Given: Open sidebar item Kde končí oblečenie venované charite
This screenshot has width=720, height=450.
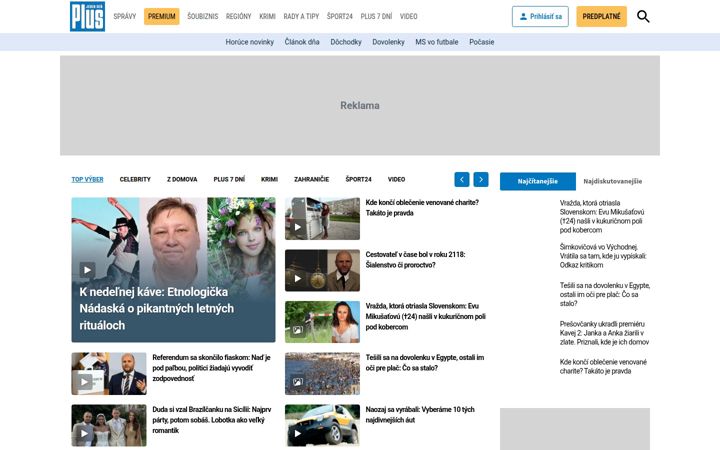Looking at the screenshot, I should click(x=603, y=366).
